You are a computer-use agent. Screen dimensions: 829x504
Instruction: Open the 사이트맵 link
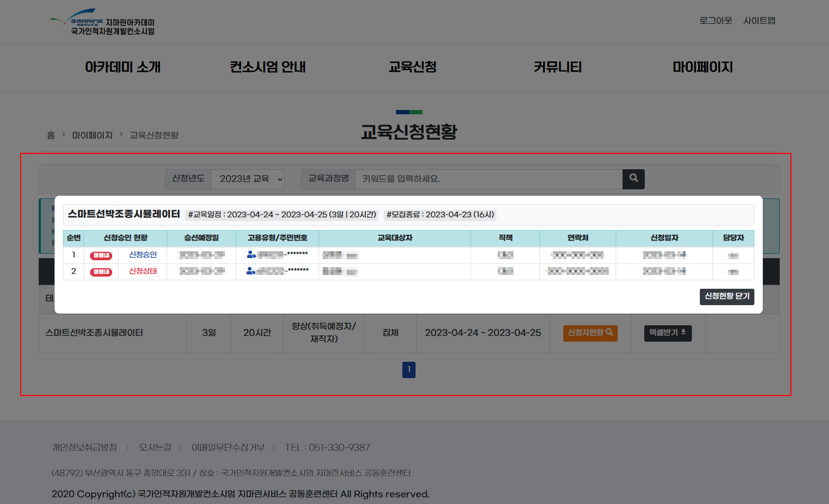point(759,21)
